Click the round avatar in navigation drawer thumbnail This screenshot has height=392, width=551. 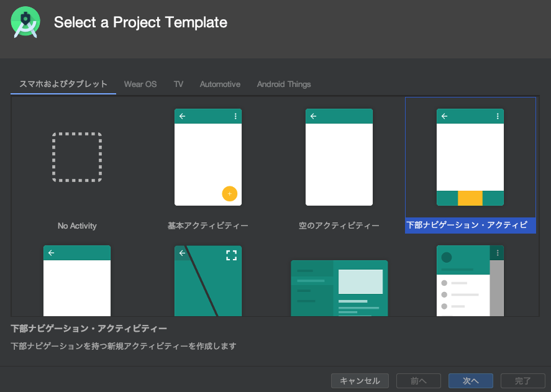[446, 257]
